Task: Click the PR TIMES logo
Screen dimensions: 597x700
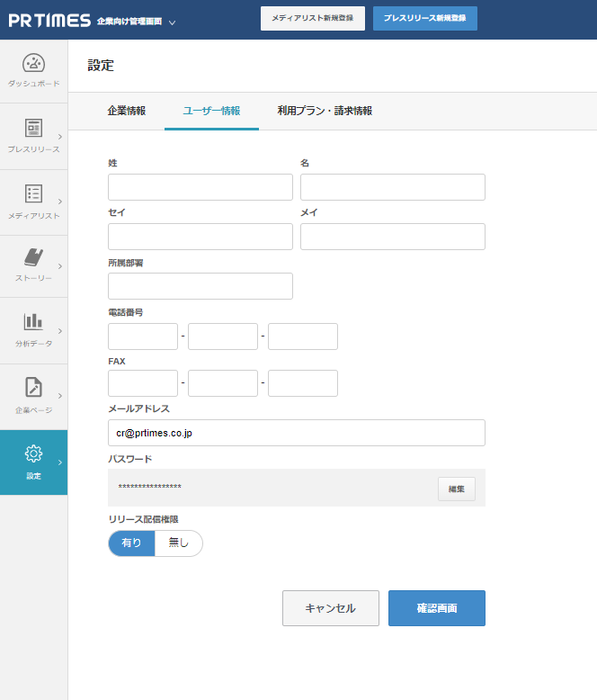Action: [49, 20]
